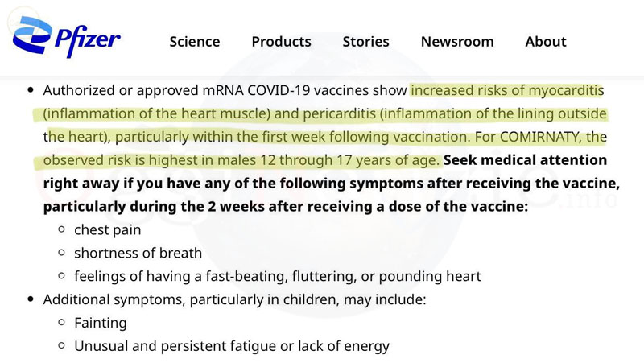Click the "Additional symptoms" bullet text
The height and width of the screenshot is (363, 644).
coord(233,300)
